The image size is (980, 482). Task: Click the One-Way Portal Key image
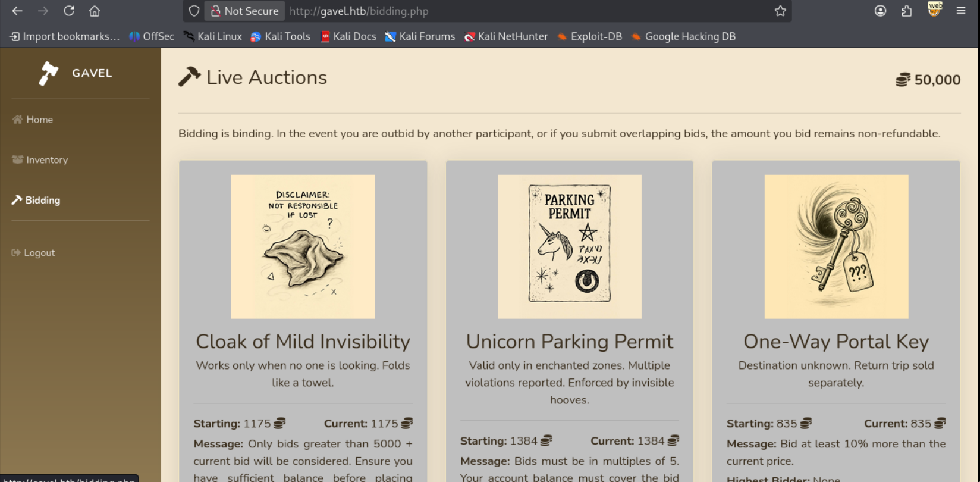836,246
